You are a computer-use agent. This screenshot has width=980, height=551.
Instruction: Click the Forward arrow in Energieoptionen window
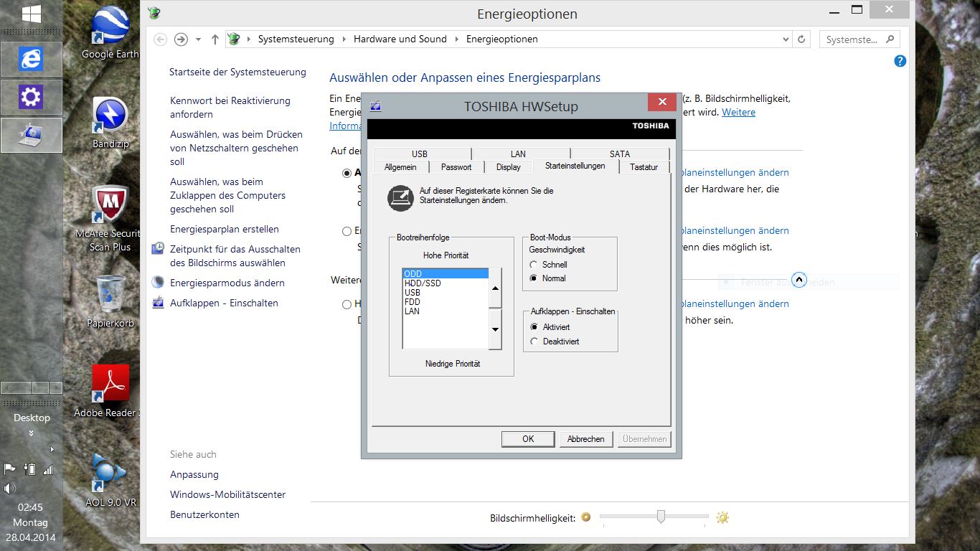(x=181, y=39)
